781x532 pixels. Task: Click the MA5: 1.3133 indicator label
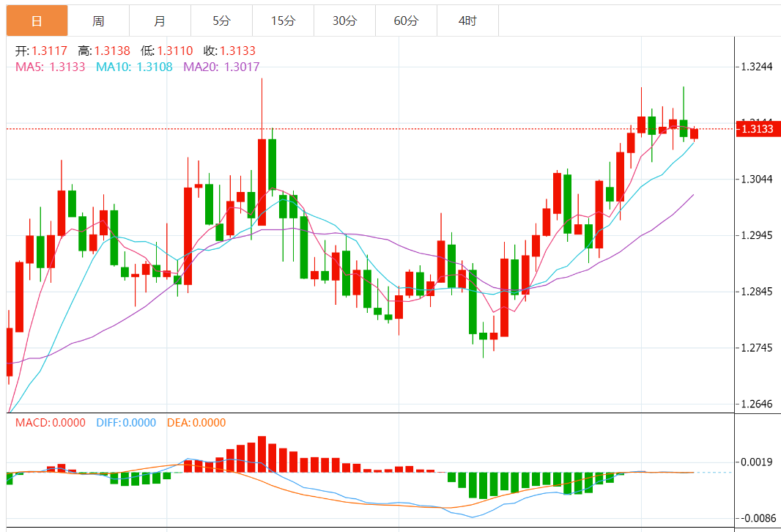[51, 67]
